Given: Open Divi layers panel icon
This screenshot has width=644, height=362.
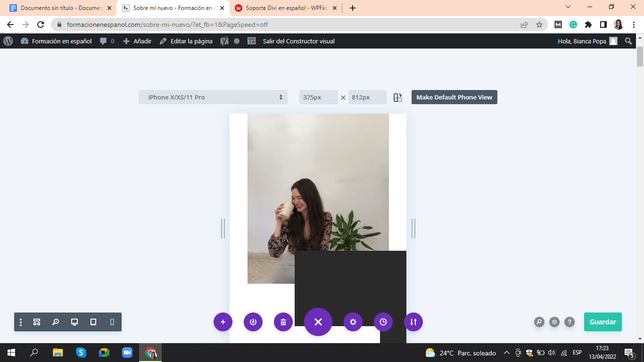Looking at the screenshot, I should pos(554,322).
